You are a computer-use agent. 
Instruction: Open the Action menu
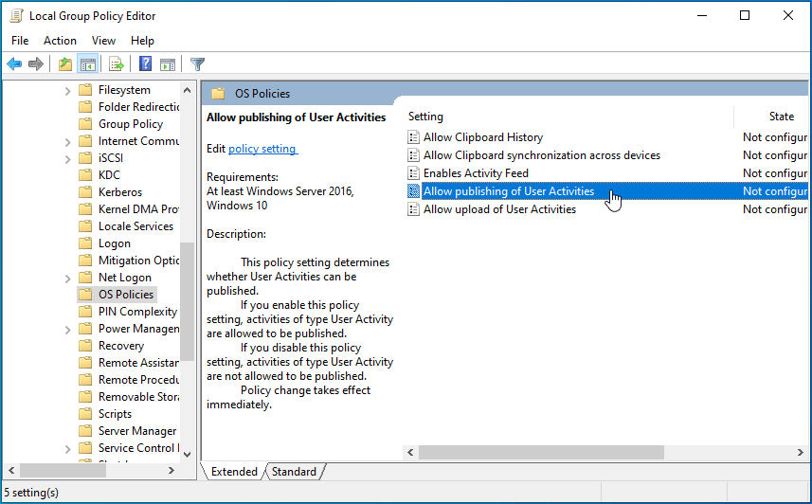tap(60, 41)
